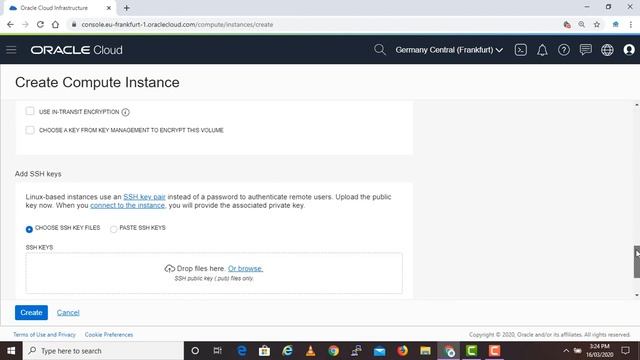Open the green Camtasia taskbar icon

471,351
